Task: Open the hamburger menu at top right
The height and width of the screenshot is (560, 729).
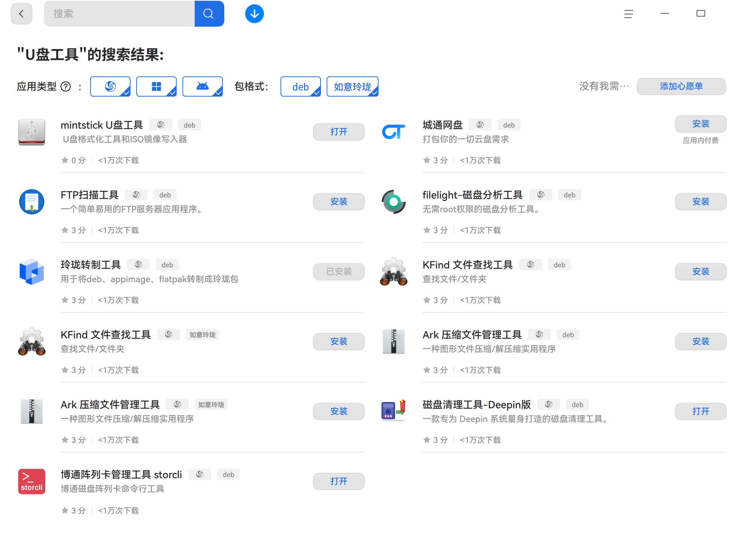Action: click(628, 14)
